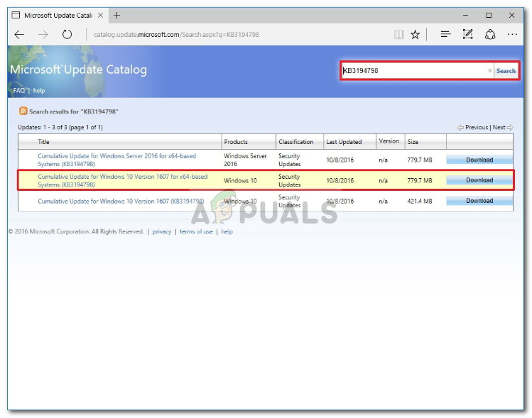Open the help link in the header
This screenshot has height=418, width=532.
[38, 91]
